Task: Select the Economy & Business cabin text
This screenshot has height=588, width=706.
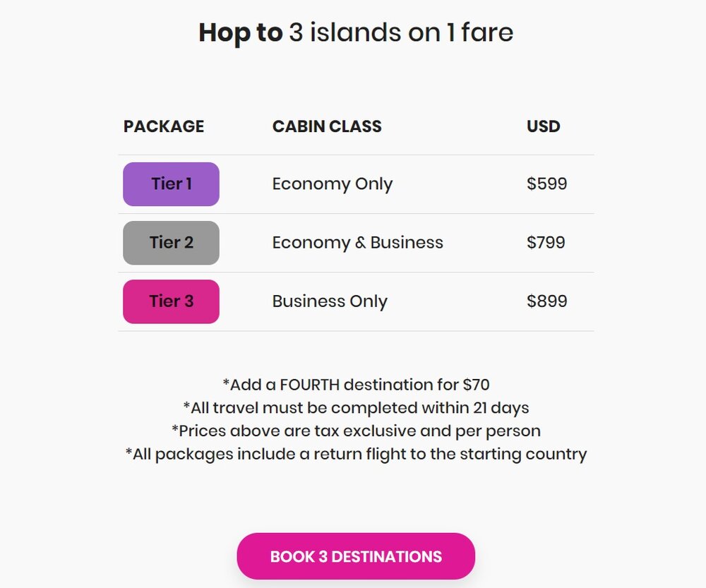Action: pyautogui.click(x=358, y=243)
